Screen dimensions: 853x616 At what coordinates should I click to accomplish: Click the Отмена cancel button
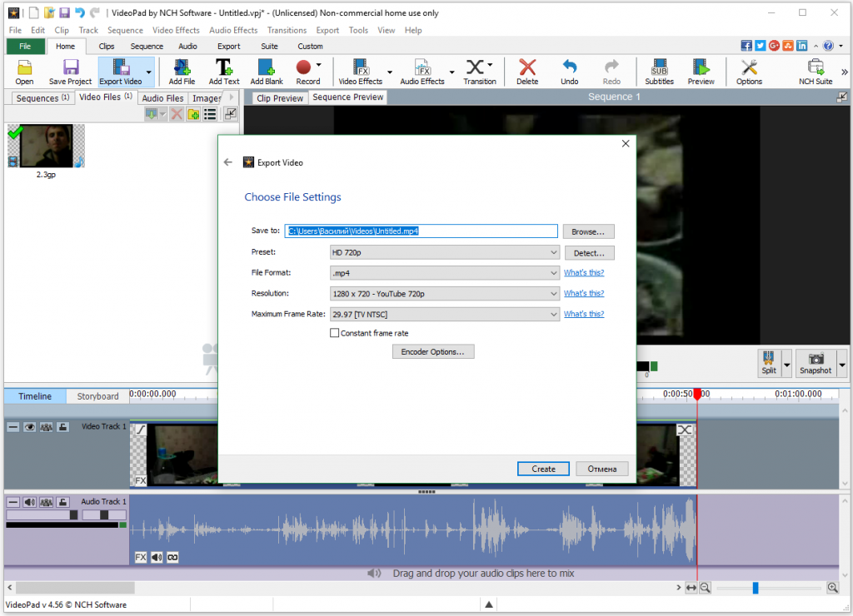click(x=602, y=469)
